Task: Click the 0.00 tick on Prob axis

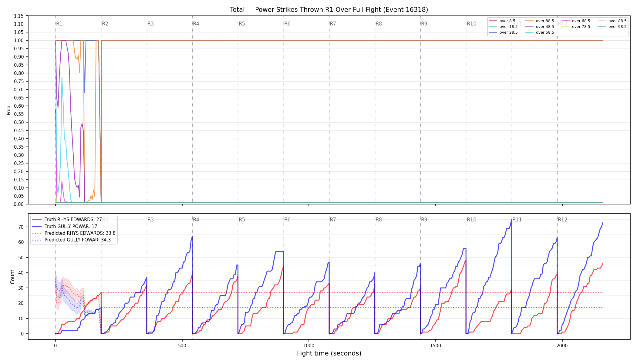Action: point(19,204)
